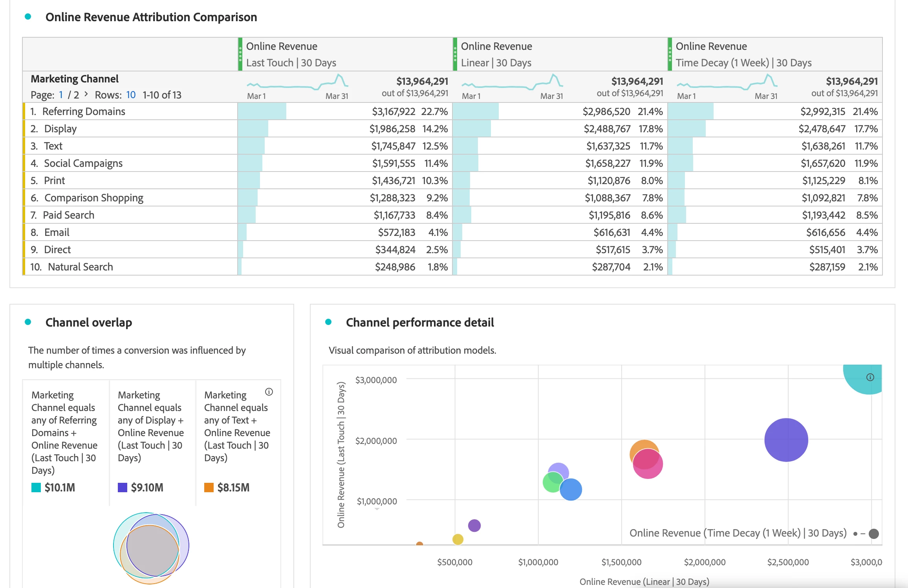Click the teal $10.1M legend swatch

(36, 488)
